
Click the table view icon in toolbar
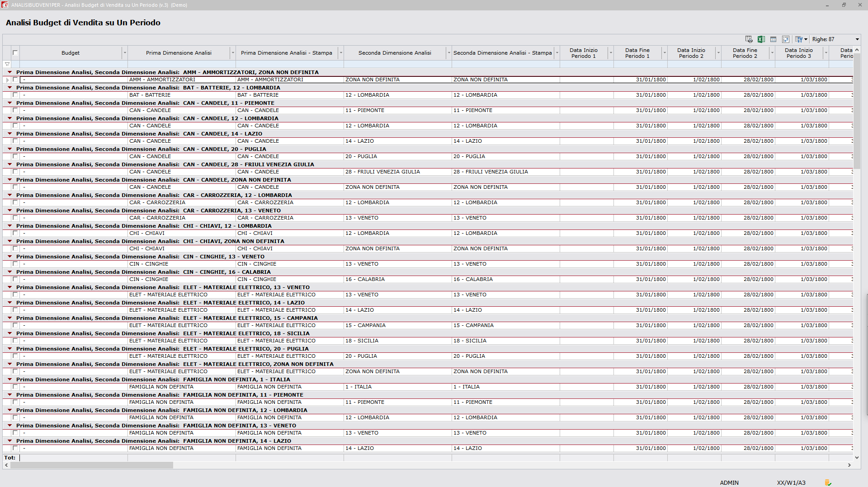[x=774, y=39]
